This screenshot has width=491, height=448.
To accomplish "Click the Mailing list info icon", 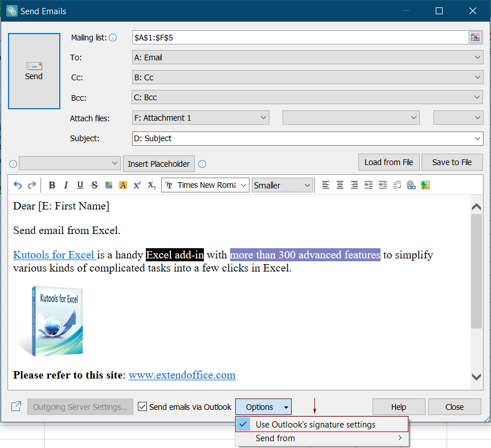I will [x=113, y=38].
